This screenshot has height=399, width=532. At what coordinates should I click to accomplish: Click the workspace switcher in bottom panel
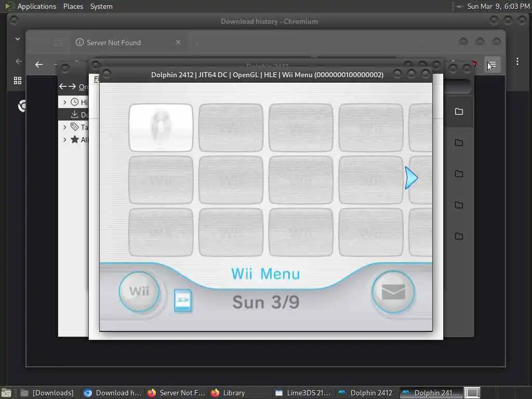click(472, 393)
